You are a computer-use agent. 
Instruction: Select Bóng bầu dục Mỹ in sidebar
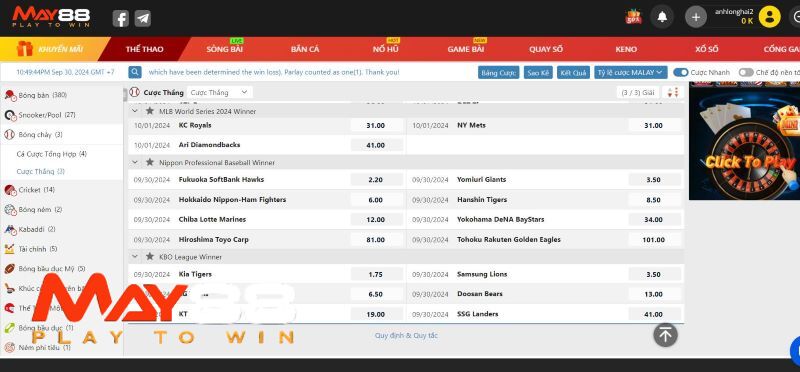pos(61,268)
